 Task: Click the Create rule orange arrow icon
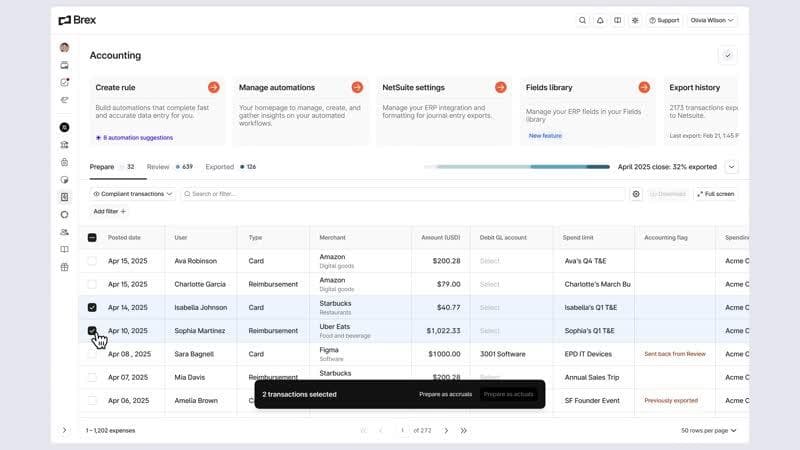coord(213,88)
